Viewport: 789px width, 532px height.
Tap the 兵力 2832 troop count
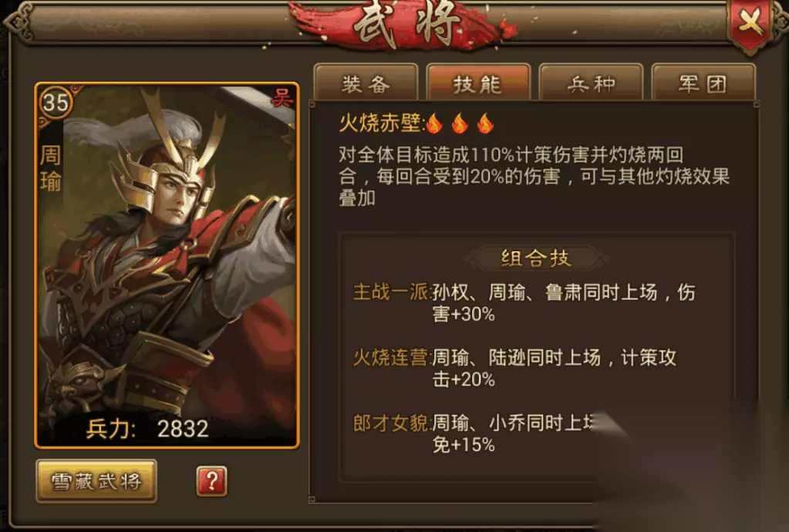(147, 429)
